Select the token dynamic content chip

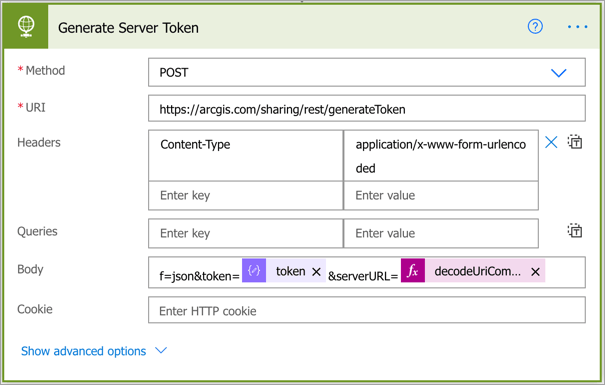tap(284, 270)
